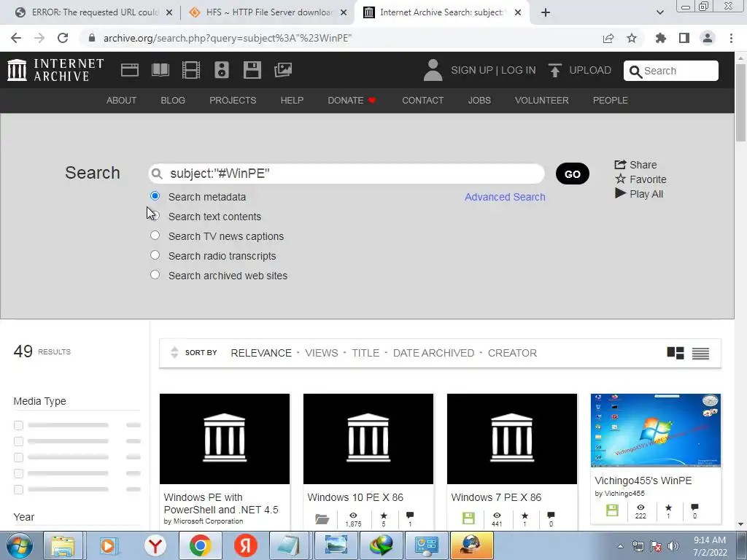The height and width of the screenshot is (560, 747).
Task: Go back to the previous page
Action: pyautogui.click(x=16, y=38)
